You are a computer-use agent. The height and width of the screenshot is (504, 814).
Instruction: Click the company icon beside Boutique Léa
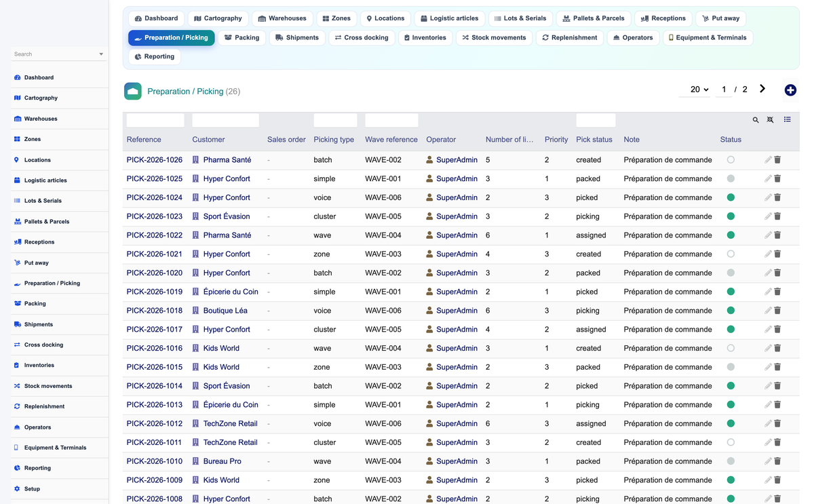point(195,311)
